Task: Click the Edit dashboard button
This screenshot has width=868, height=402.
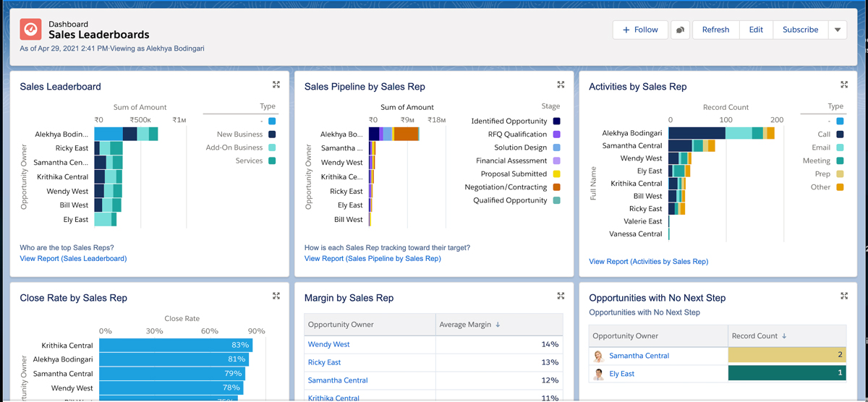Action: click(756, 30)
